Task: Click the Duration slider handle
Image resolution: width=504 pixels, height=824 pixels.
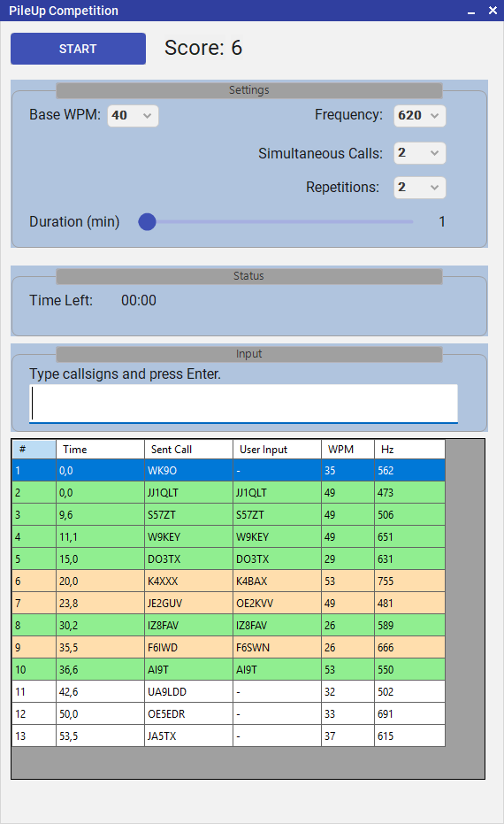Action: click(x=147, y=222)
